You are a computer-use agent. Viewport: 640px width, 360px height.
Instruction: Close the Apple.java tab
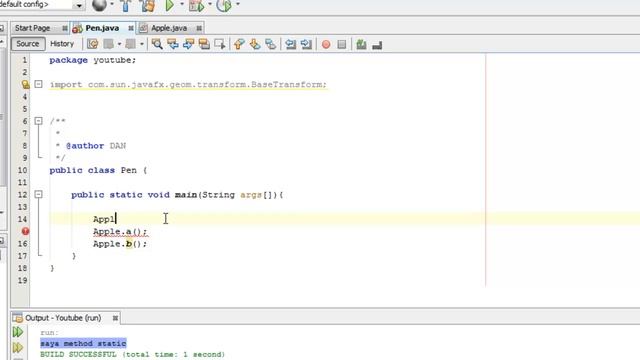point(199,28)
